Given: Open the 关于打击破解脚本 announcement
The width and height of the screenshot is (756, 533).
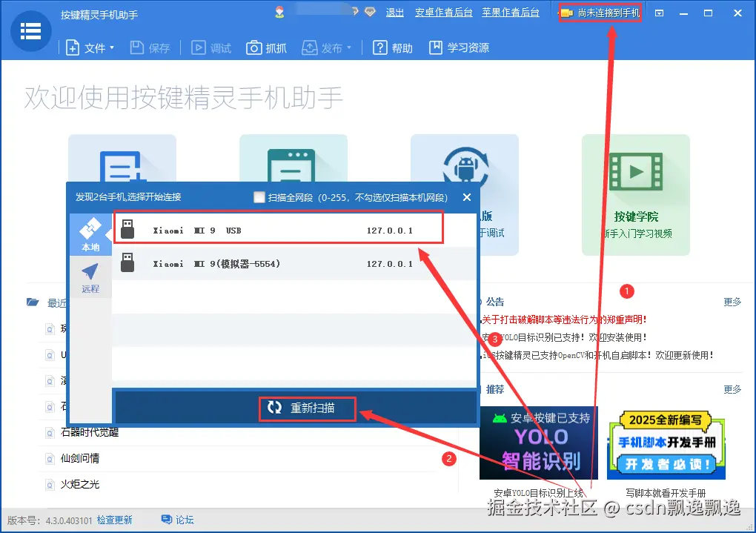Looking at the screenshot, I should pos(563,320).
